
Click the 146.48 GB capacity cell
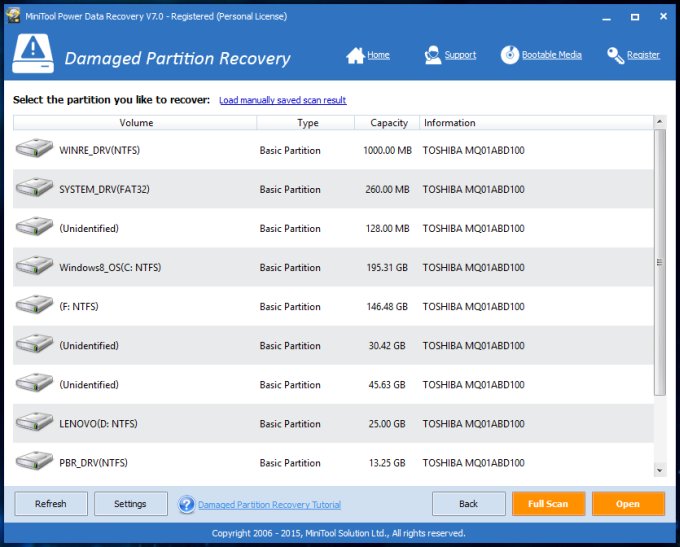[387, 307]
